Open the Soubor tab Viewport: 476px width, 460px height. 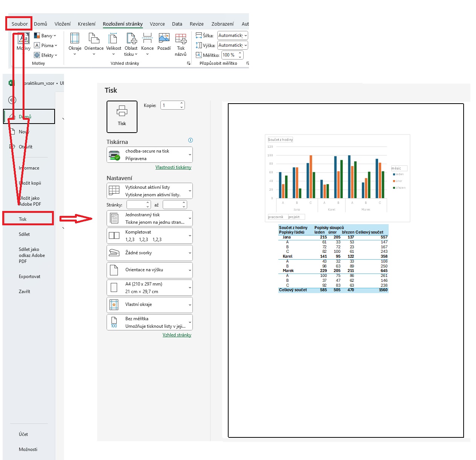pyautogui.click(x=19, y=24)
